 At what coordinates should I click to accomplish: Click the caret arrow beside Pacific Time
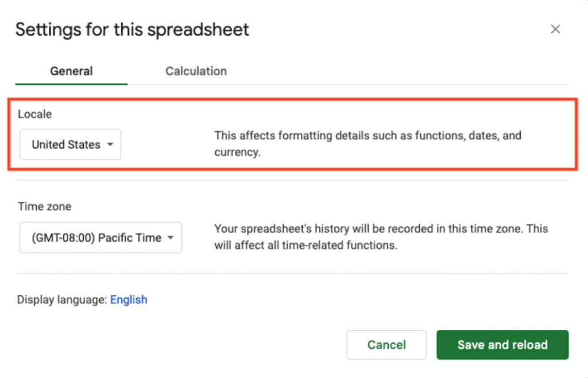tap(171, 238)
